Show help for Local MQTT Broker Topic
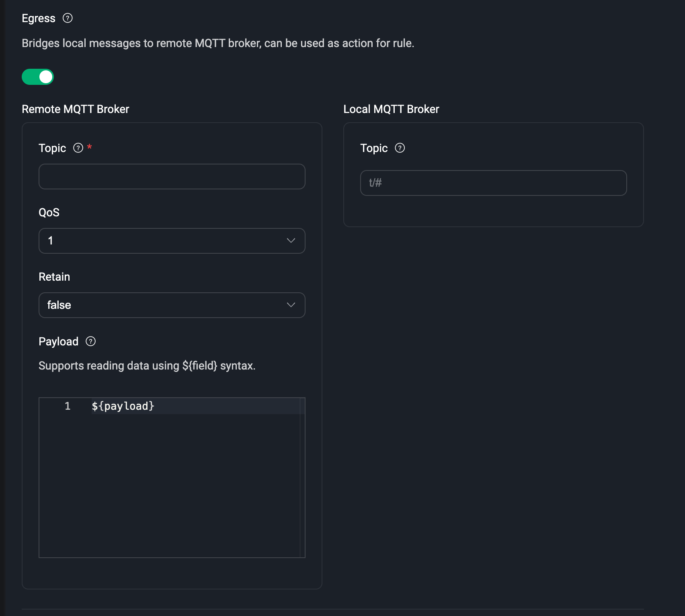 (x=400, y=148)
